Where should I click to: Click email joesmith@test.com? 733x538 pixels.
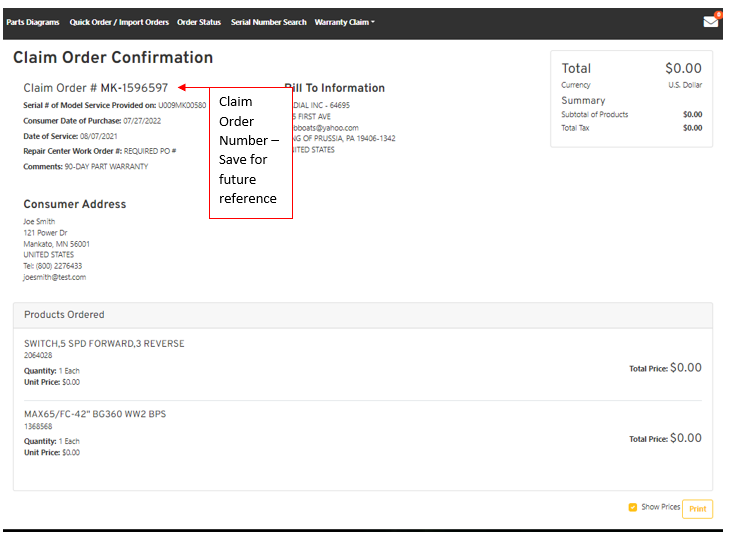pos(55,277)
